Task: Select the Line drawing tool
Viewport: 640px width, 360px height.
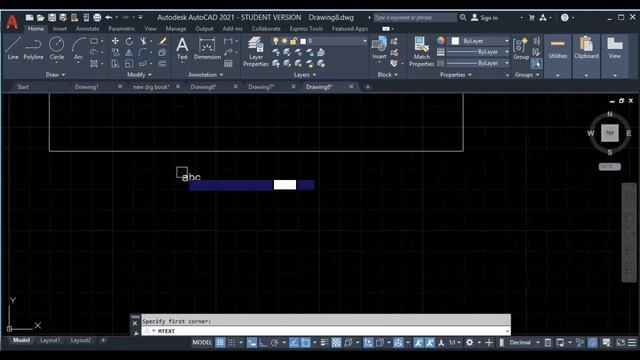Action: (x=13, y=49)
